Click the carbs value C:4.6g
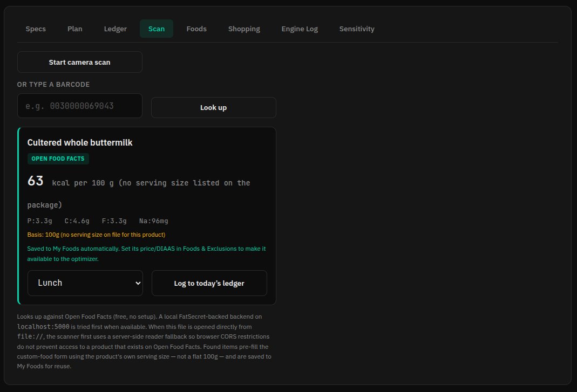The height and width of the screenshot is (392, 577). point(77,221)
